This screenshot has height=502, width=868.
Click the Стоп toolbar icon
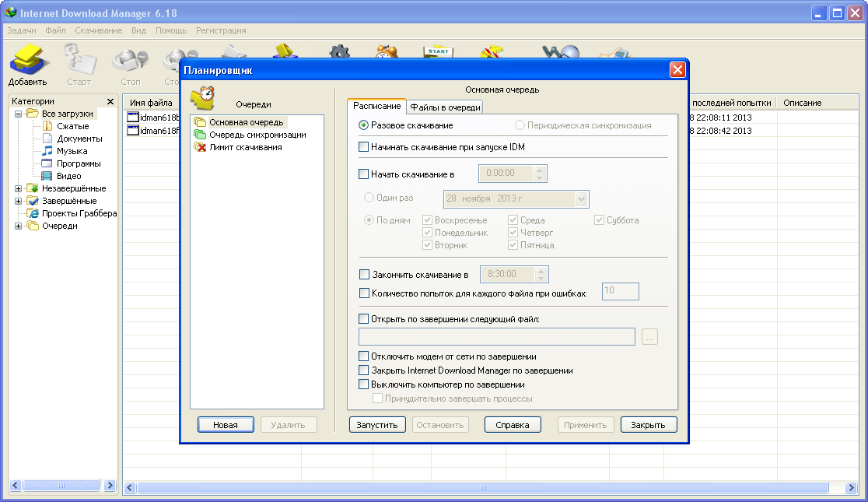pos(131,65)
